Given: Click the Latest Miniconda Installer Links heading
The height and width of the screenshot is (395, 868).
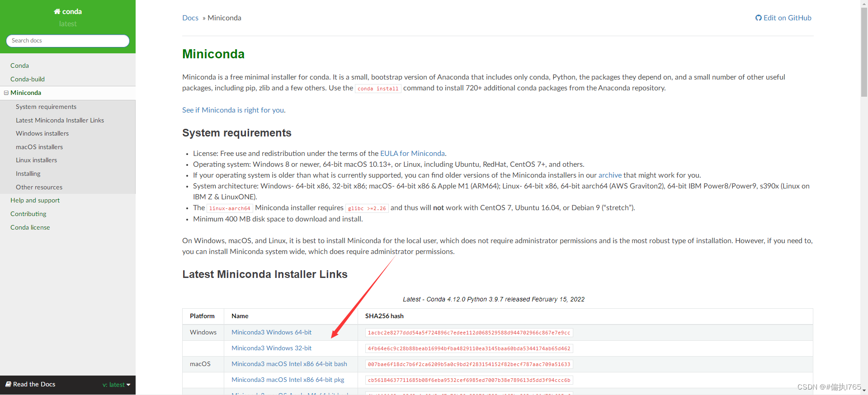Looking at the screenshot, I should [265, 274].
